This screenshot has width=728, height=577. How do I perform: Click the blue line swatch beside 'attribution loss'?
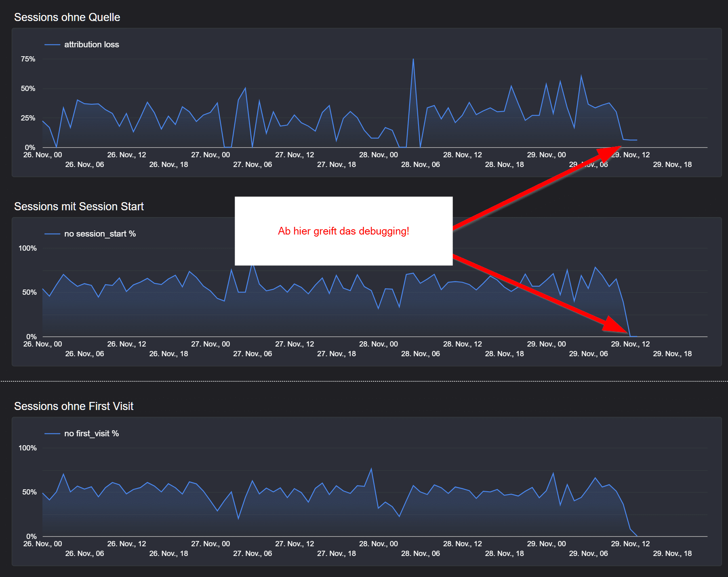coord(52,44)
